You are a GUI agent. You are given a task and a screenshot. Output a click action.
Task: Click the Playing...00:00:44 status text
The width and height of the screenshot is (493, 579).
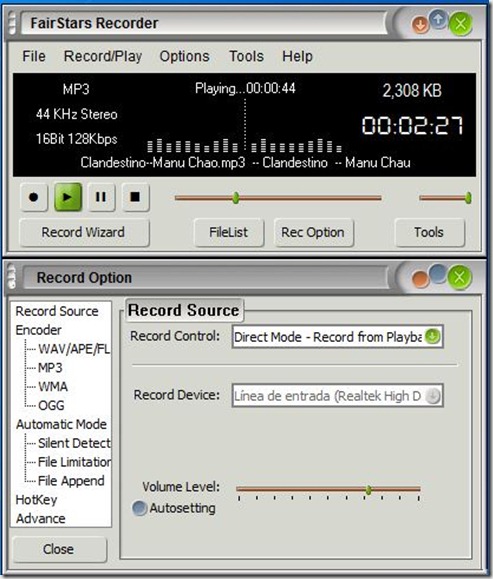tap(245, 88)
